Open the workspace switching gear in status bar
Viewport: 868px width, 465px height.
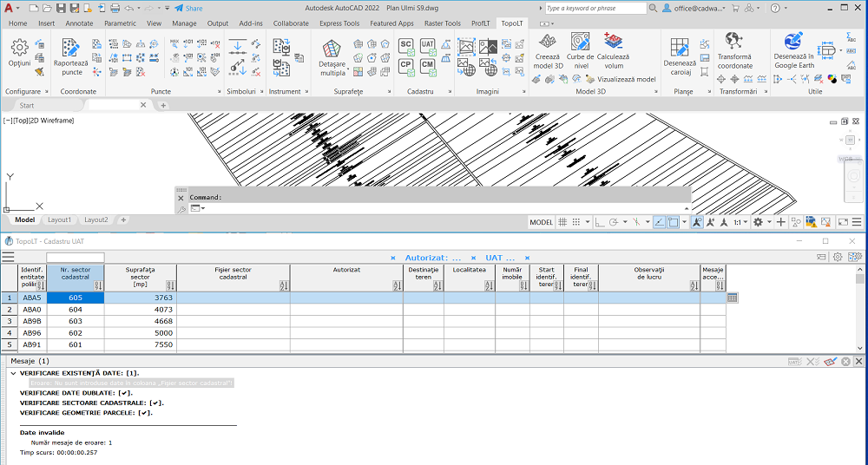(x=758, y=222)
